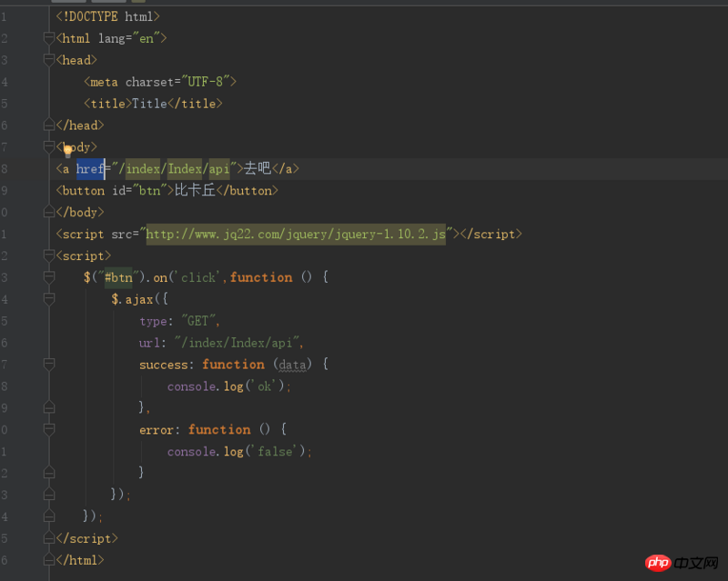Click the error property name

pyautogui.click(x=157, y=430)
